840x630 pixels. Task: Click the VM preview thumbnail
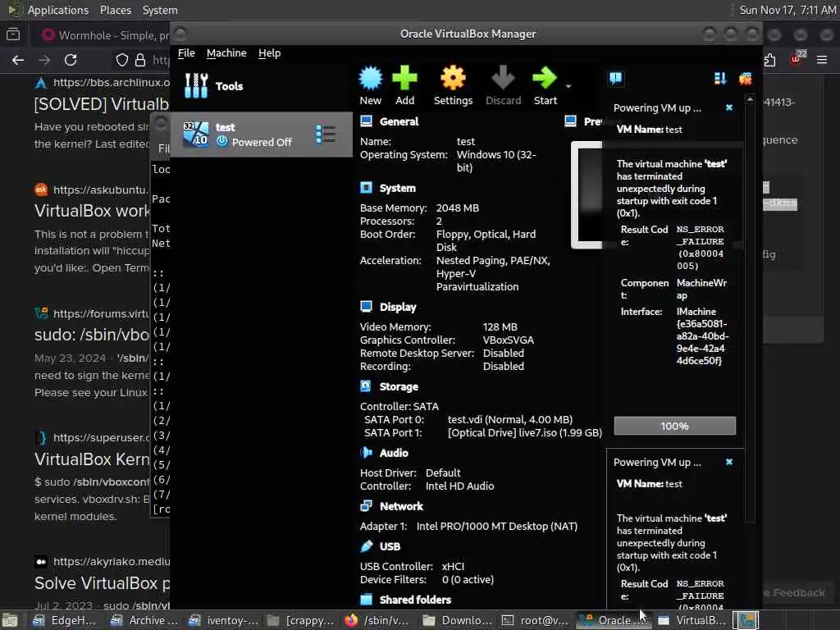point(587,194)
